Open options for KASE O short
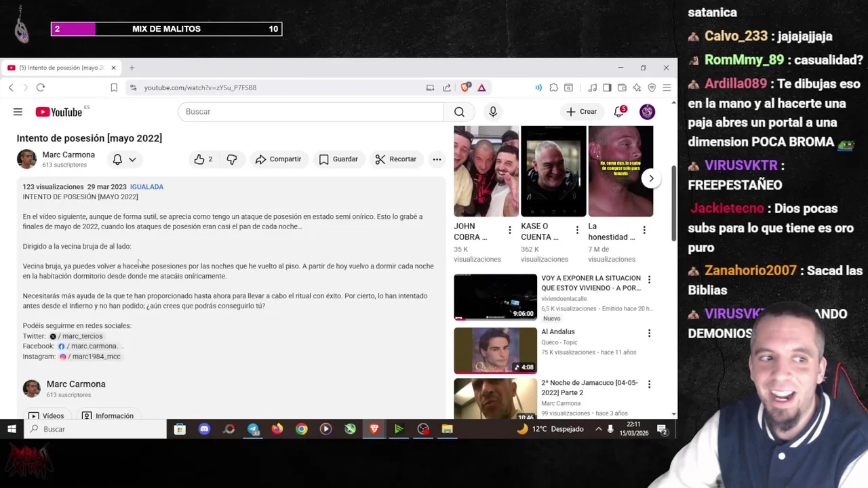The height and width of the screenshot is (488, 868). [x=577, y=230]
